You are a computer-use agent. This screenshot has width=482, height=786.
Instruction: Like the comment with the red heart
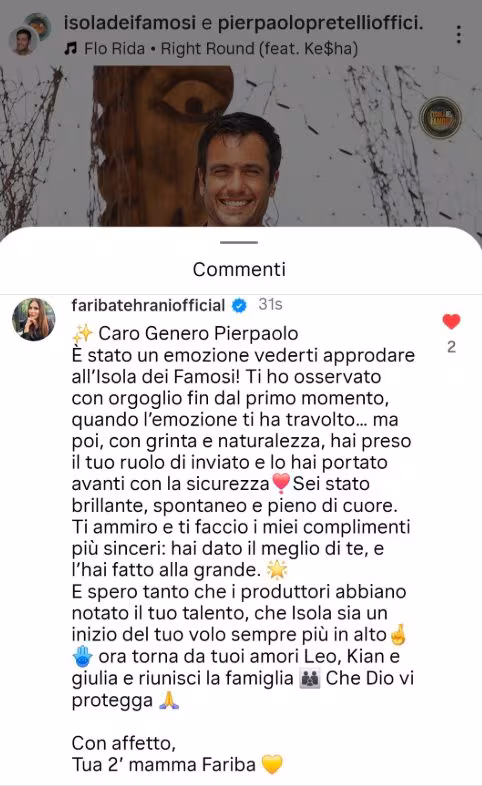tap(451, 321)
